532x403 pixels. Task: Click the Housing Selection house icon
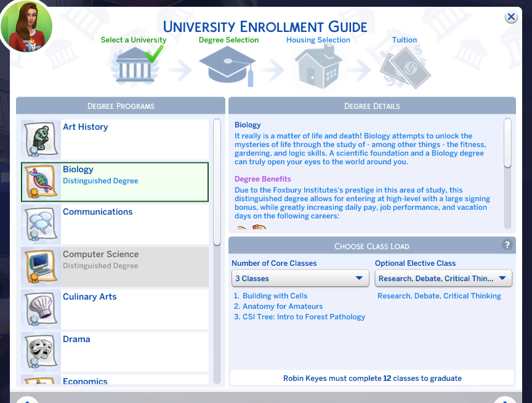coord(318,67)
